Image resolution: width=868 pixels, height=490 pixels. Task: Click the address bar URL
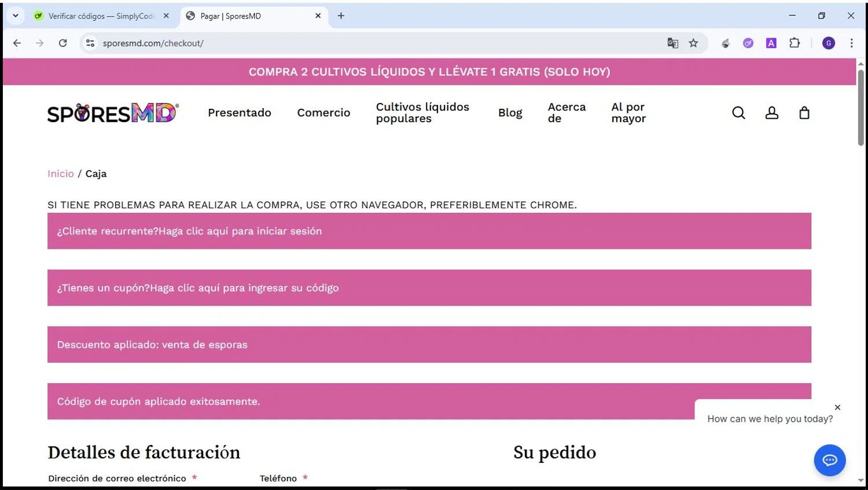153,43
